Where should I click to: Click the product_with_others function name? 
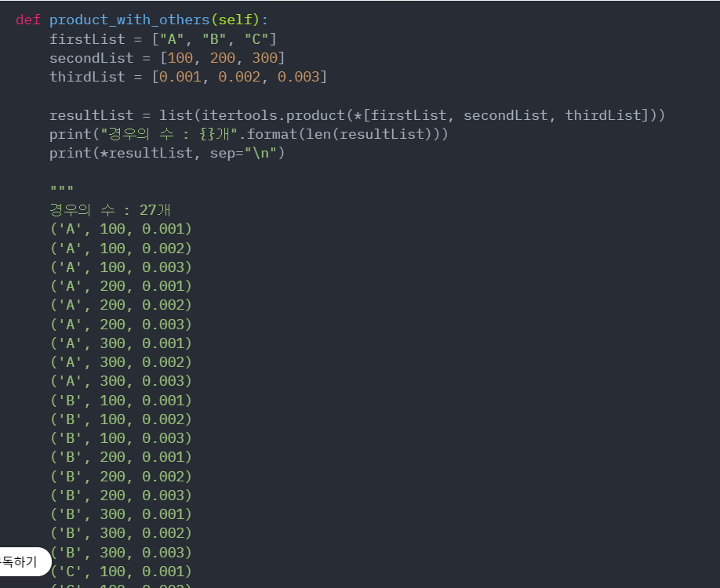tap(129, 20)
